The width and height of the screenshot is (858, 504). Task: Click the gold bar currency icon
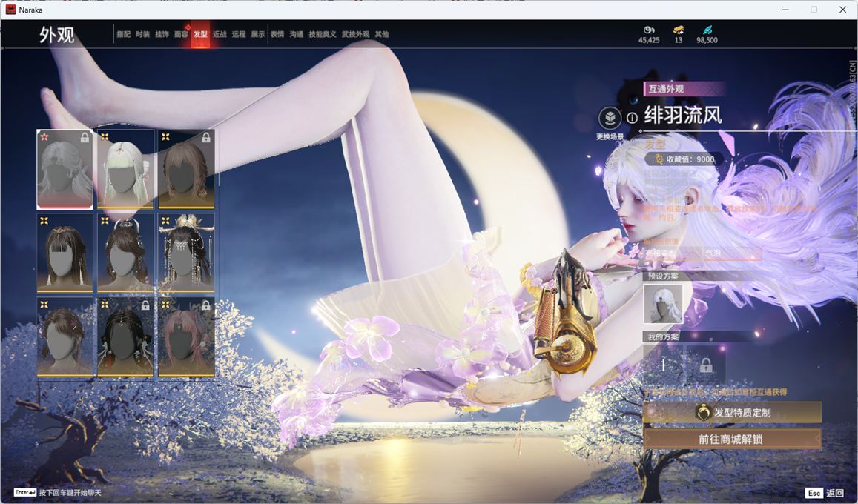(x=679, y=30)
